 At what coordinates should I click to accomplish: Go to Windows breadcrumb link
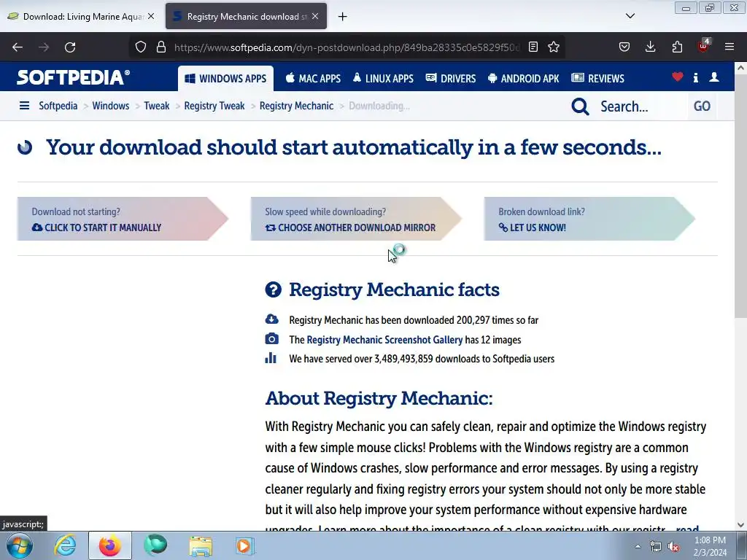click(111, 106)
